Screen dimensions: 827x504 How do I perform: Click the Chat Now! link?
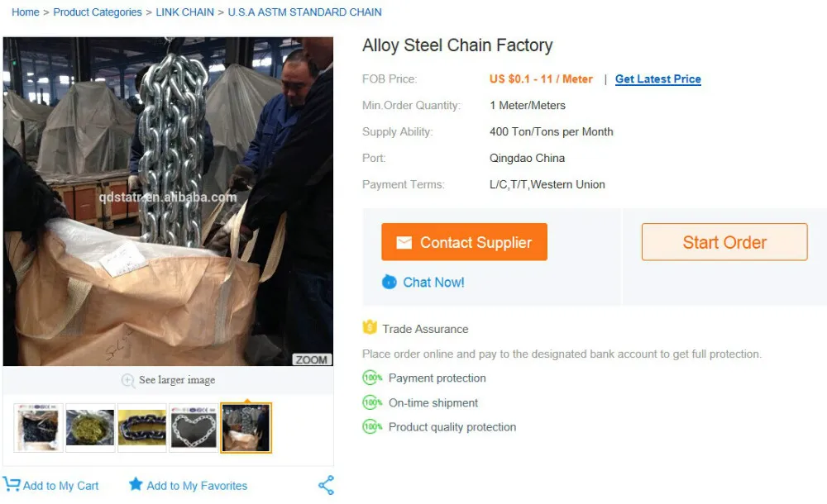point(433,282)
